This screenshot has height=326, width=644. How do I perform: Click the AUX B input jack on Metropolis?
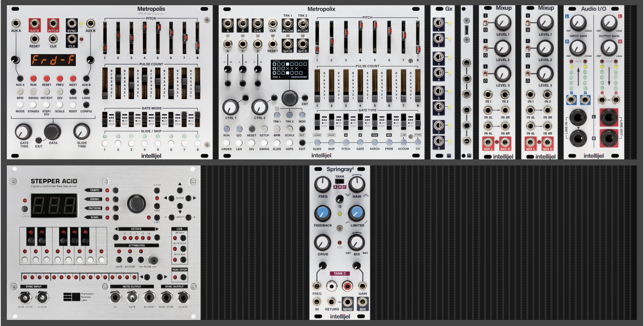(90, 23)
